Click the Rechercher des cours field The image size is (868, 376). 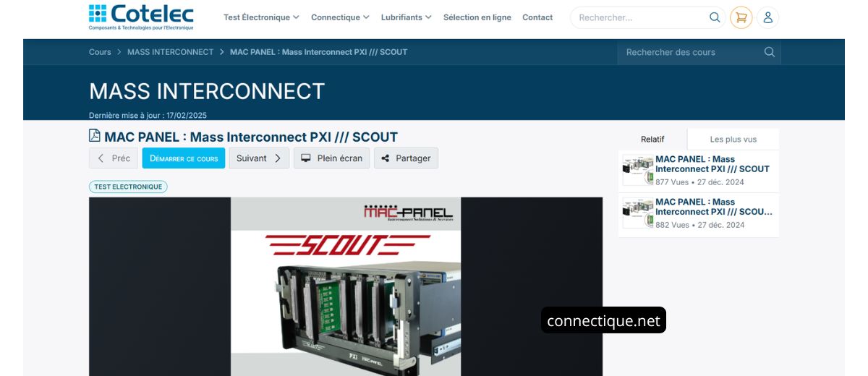click(691, 52)
